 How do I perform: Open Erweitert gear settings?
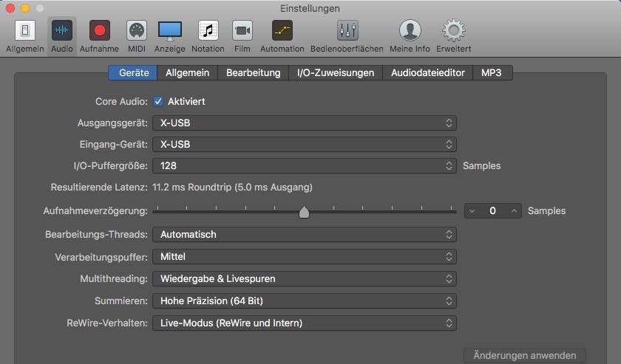[453, 31]
